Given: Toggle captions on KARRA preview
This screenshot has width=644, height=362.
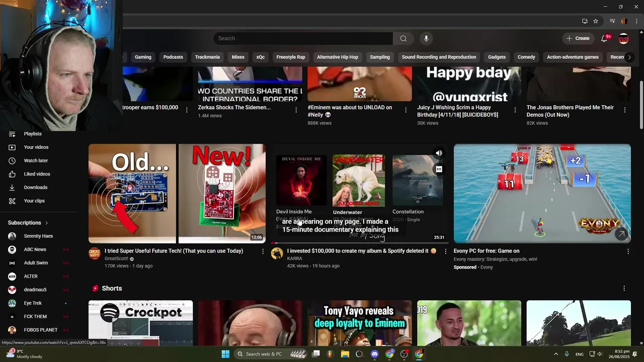Looking at the screenshot, I should pyautogui.click(x=439, y=169).
